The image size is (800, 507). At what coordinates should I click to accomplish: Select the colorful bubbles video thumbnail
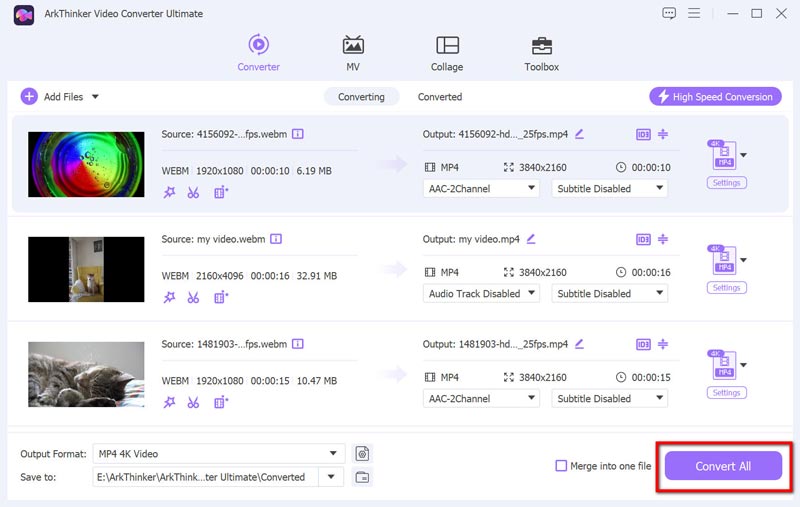pos(86,164)
